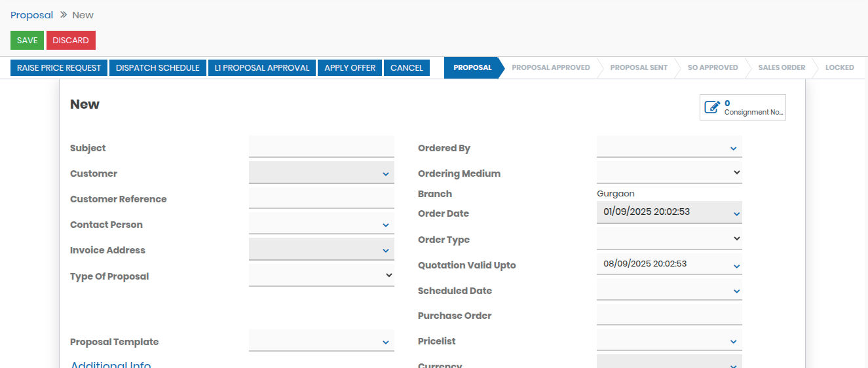Open the Contact Person dropdown

pyautogui.click(x=386, y=225)
